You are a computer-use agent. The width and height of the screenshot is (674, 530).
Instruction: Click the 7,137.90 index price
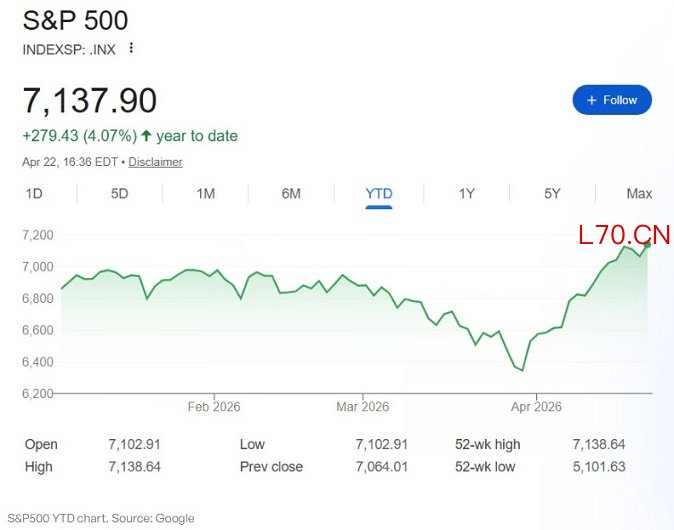pos(90,101)
